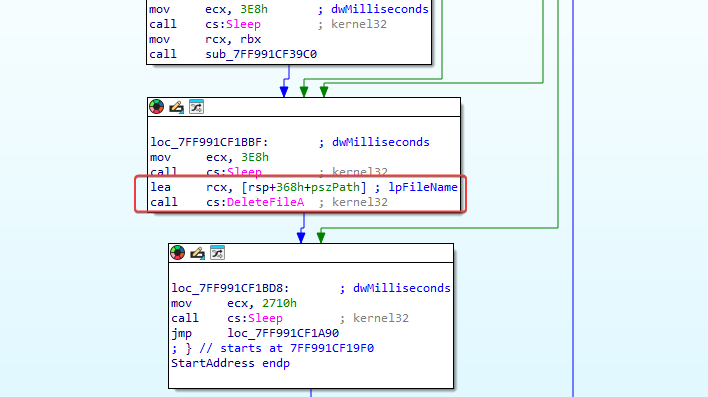Click dwMilliseconds comment on loc_7FF991CF1BBF line
Screen dimensions: 708x397
tap(381, 142)
